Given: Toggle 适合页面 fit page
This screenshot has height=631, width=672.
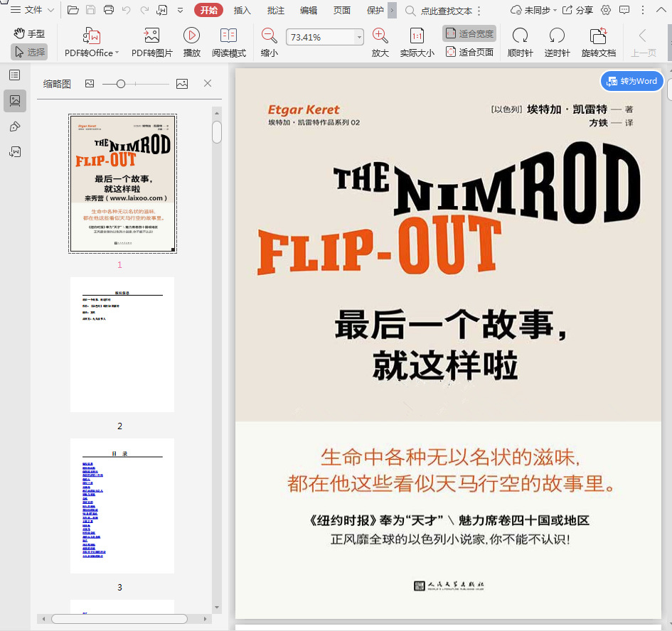Looking at the screenshot, I should [x=469, y=53].
